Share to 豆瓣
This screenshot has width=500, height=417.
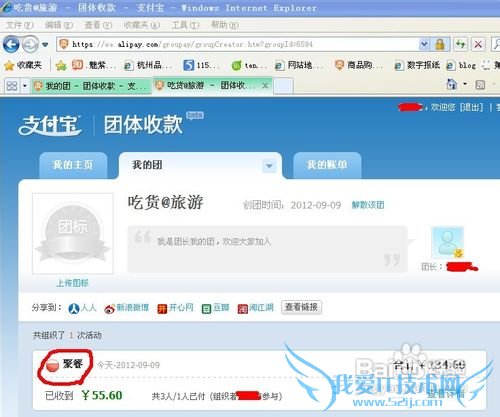pos(216,308)
